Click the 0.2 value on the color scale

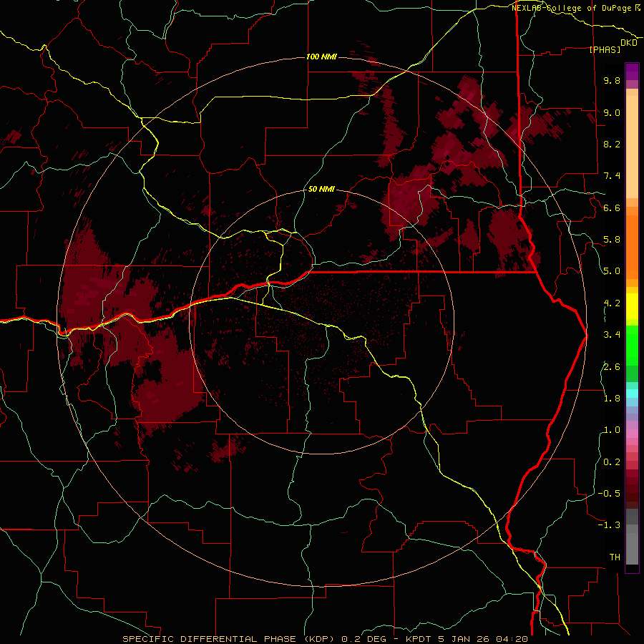coord(612,462)
